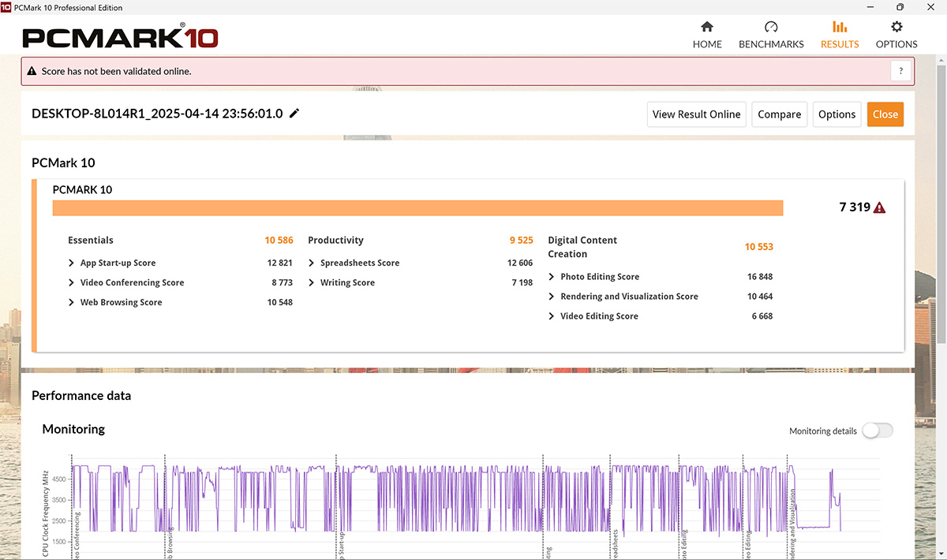Expand Rendering and Visualization Score
Screen dimensions: 947x560
pyautogui.click(x=552, y=297)
